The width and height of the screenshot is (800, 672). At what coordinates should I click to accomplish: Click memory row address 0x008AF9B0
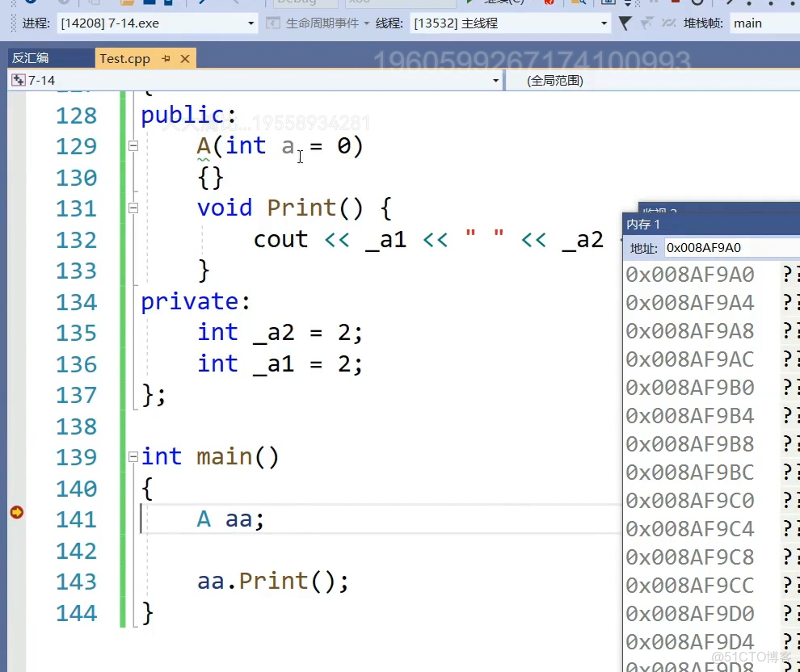689,388
